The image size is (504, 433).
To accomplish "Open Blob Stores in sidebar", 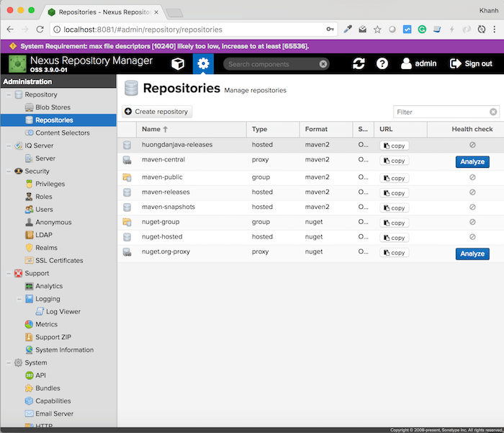I will coord(53,107).
